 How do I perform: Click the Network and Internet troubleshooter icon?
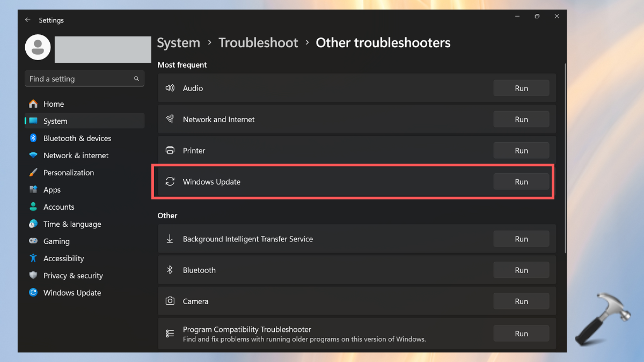click(x=170, y=119)
